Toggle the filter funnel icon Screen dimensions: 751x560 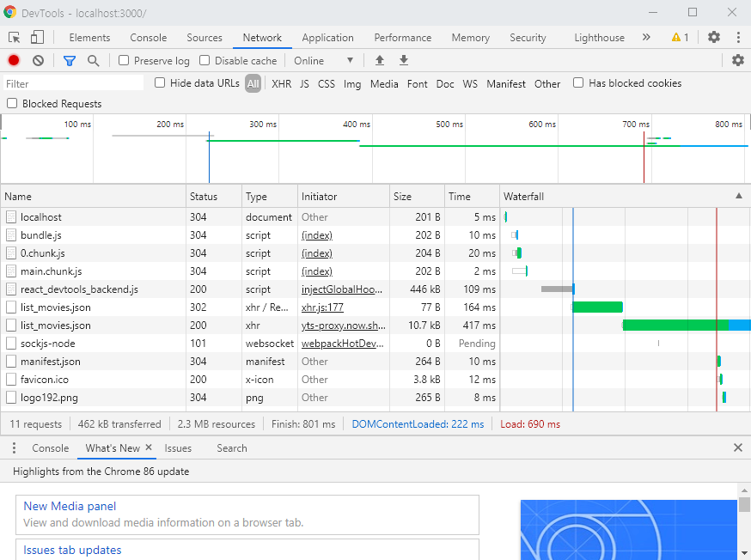click(x=70, y=60)
